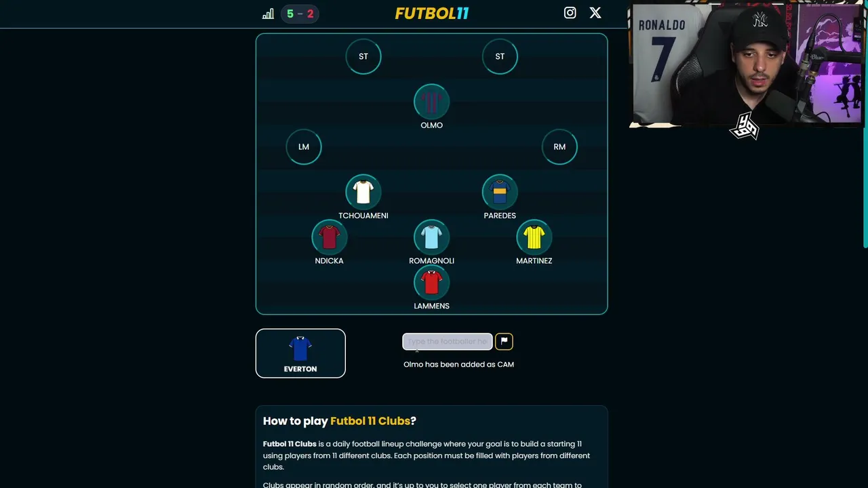Click the PAREDES player name label
Screen dimensions: 868x488
click(x=500, y=216)
